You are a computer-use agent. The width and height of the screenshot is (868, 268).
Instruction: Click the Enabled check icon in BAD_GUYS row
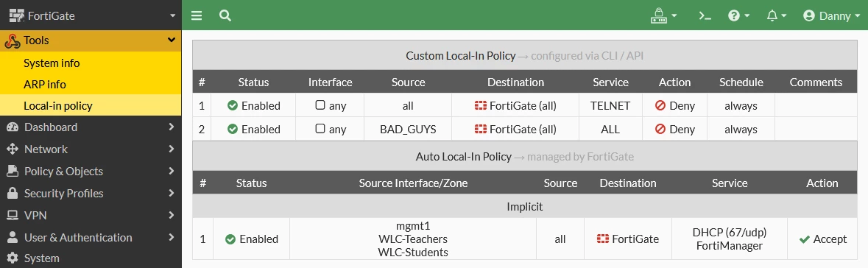[233, 129]
